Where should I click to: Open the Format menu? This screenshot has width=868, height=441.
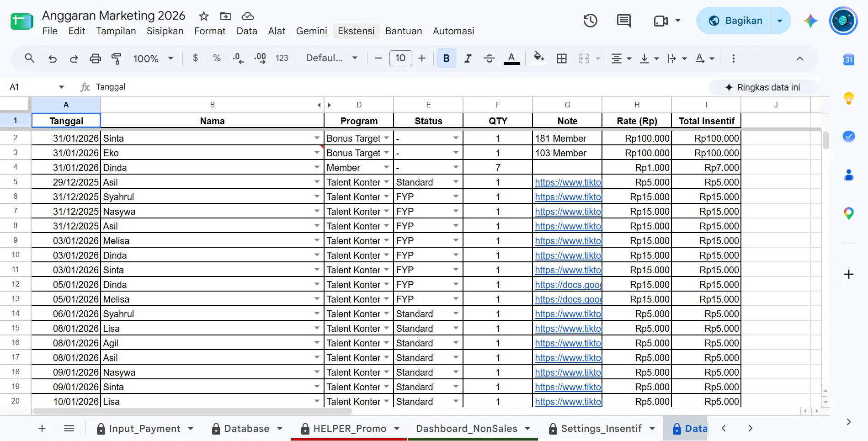(x=210, y=31)
